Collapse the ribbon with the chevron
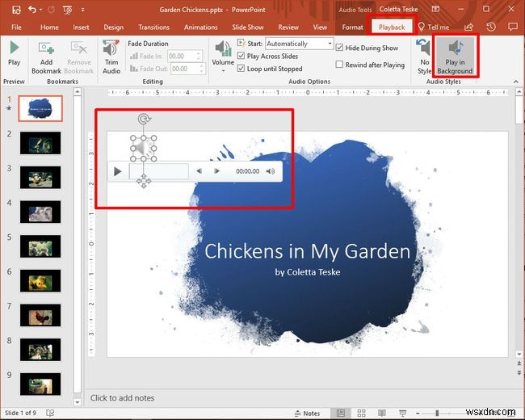 coord(515,82)
